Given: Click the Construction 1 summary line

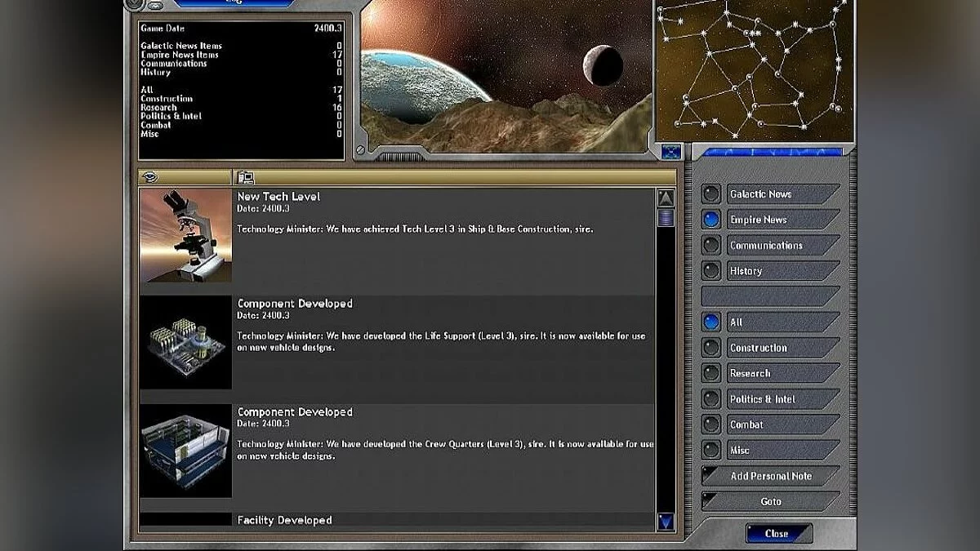Looking at the screenshot, I should (241, 99).
